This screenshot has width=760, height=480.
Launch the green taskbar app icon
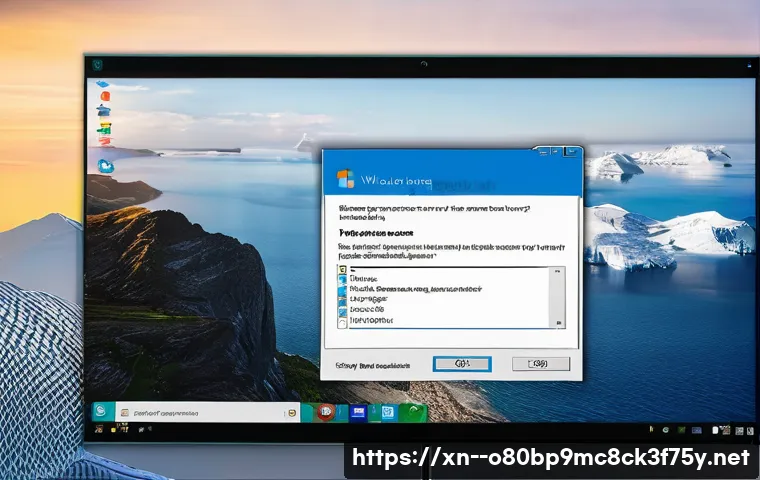412,411
